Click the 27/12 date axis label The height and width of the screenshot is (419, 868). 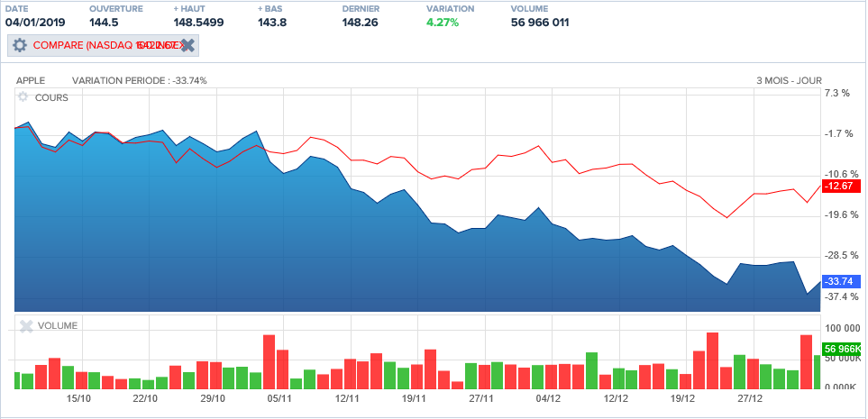coord(750,398)
